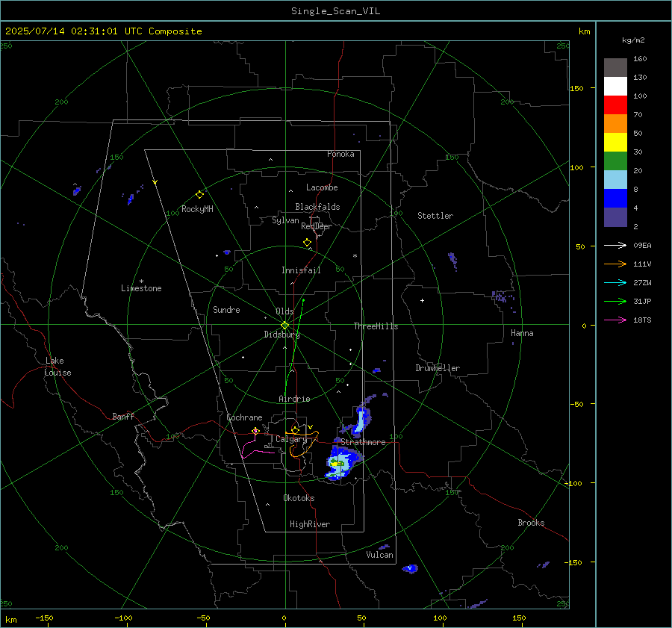Click the 130 value in the legend

[640, 78]
